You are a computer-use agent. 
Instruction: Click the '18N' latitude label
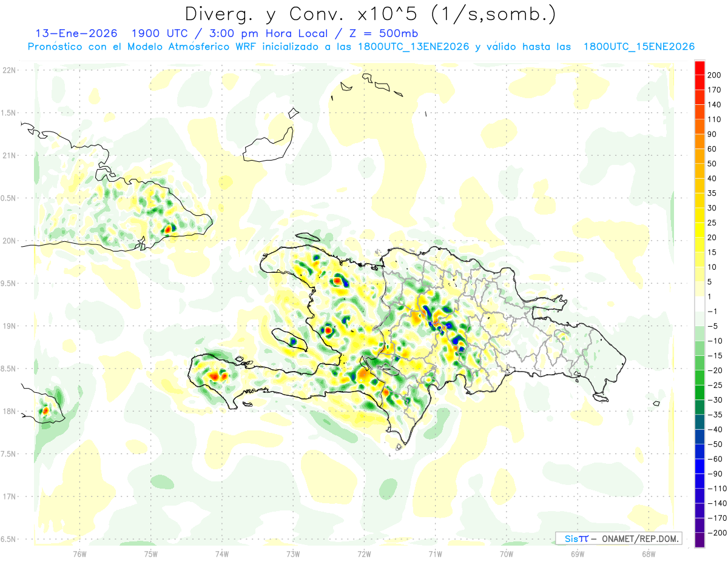[8, 412]
